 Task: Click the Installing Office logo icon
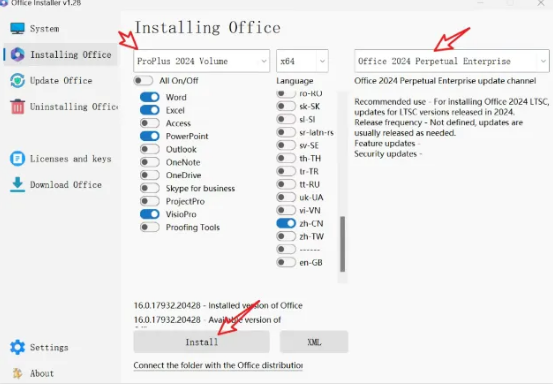point(17,54)
